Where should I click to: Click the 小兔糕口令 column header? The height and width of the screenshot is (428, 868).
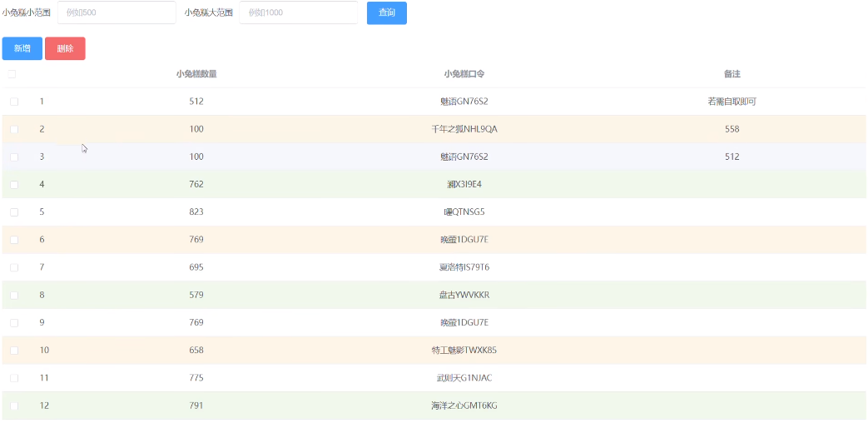coord(464,74)
